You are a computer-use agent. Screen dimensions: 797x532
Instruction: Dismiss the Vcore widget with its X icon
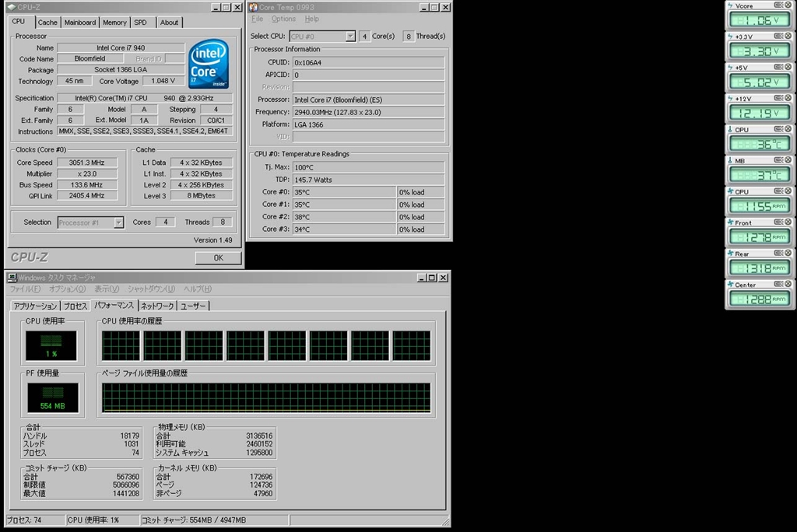(x=788, y=5)
